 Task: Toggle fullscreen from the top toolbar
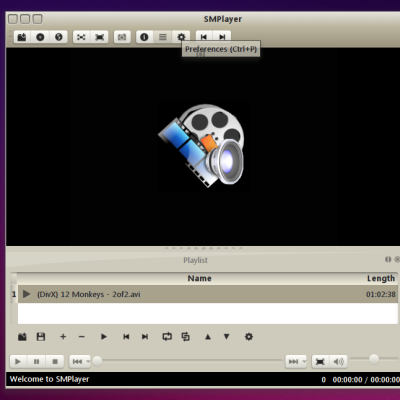tap(100, 37)
